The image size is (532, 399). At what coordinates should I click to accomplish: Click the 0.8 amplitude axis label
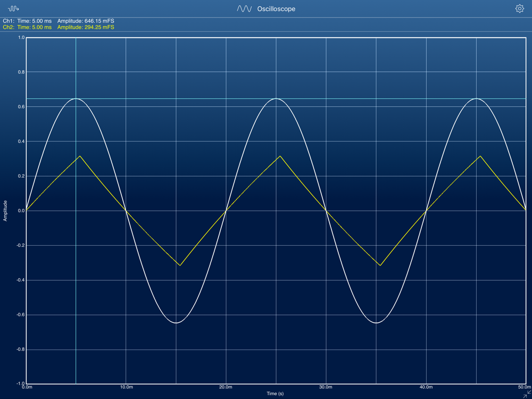(21, 72)
